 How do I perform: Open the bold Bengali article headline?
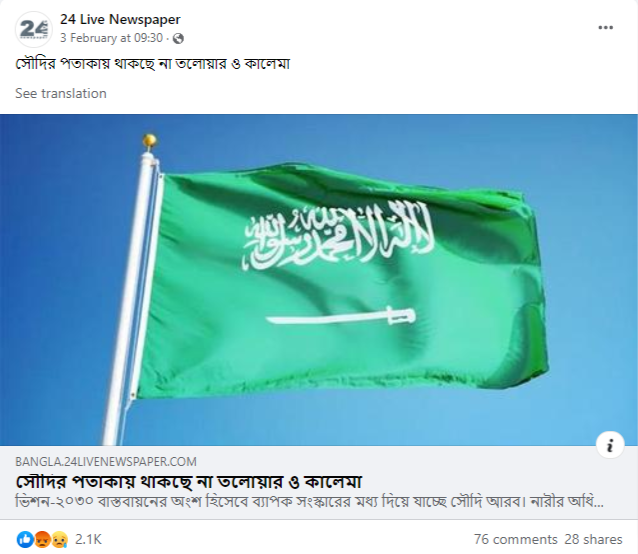point(189,482)
